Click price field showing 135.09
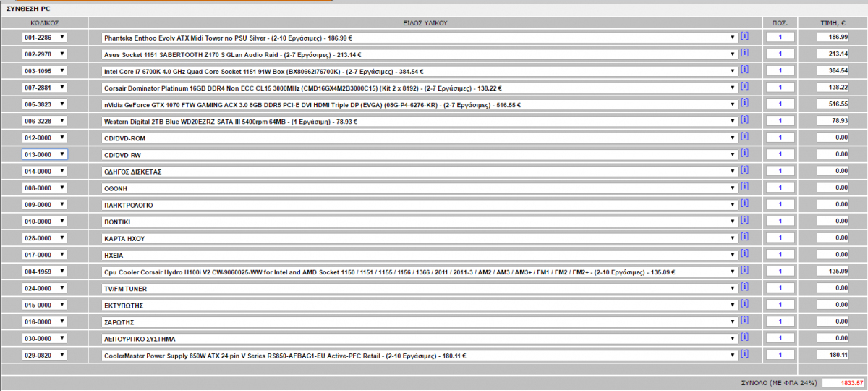 pos(833,272)
